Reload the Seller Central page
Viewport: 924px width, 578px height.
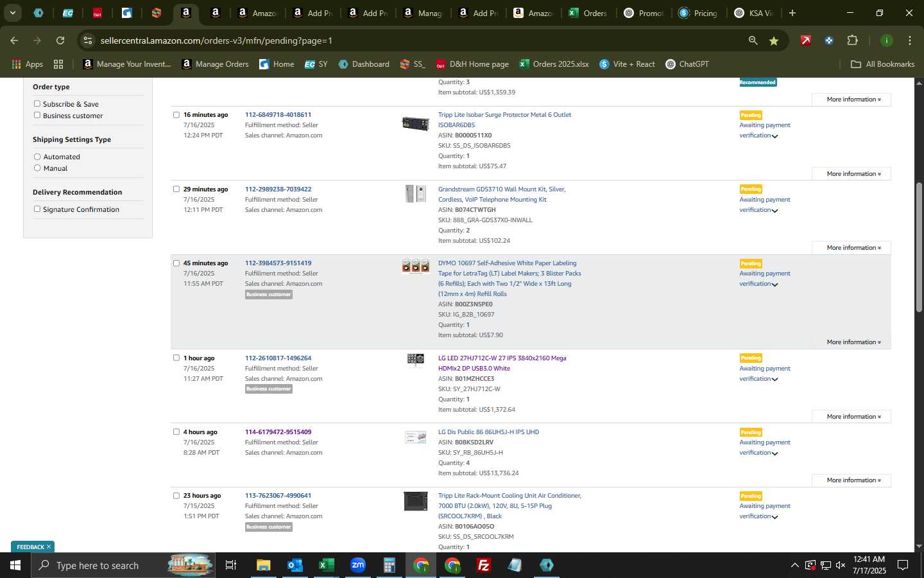(x=60, y=40)
